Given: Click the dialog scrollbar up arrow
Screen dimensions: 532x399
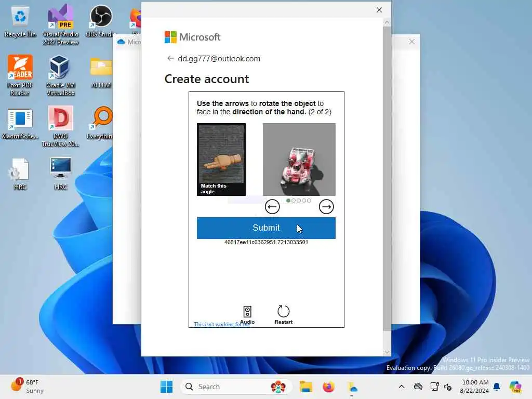Looking at the screenshot, I should 387,23.
